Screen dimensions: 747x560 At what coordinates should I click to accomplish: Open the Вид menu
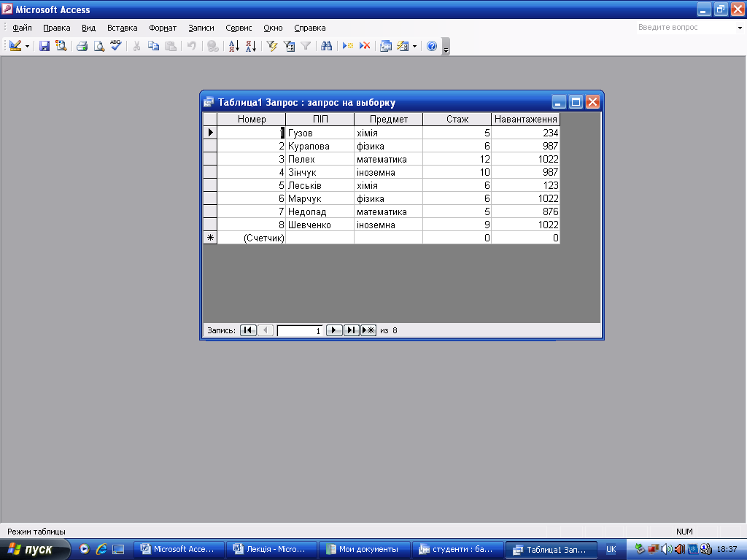click(88, 28)
